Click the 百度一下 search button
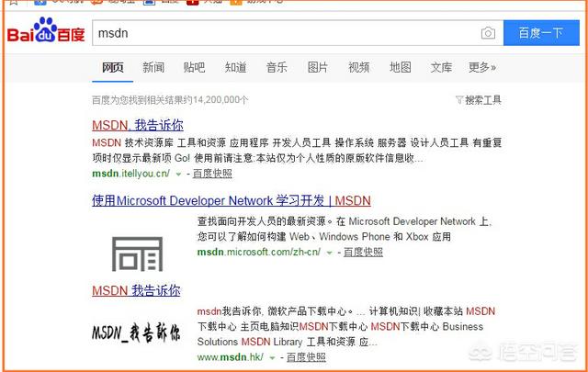Screen dimensions: 588x372 (541, 33)
